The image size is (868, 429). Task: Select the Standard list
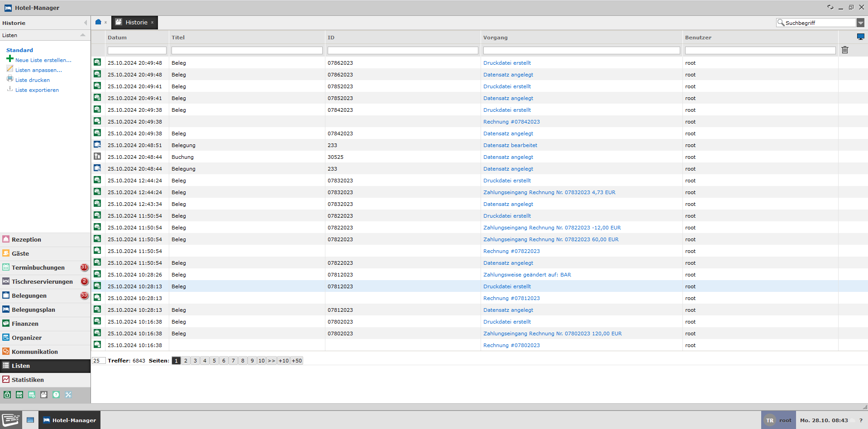19,50
